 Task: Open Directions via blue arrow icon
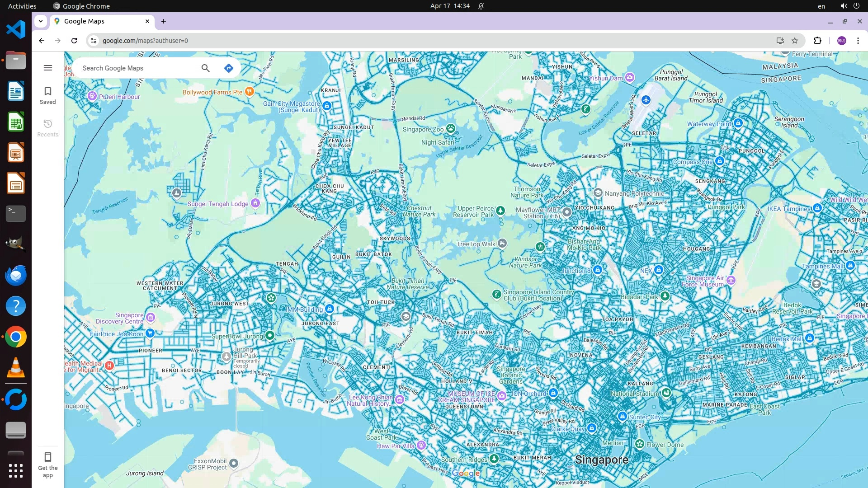(229, 68)
